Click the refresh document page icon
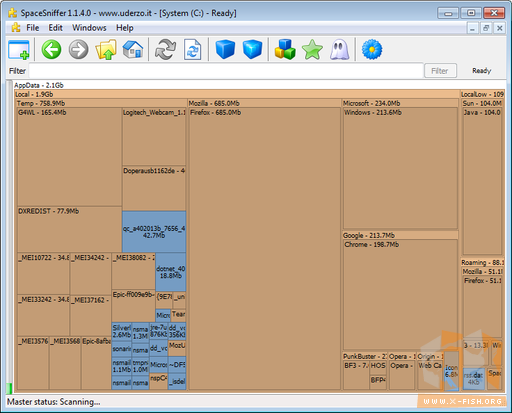Image resolution: width=512 pixels, height=413 pixels. point(193,50)
